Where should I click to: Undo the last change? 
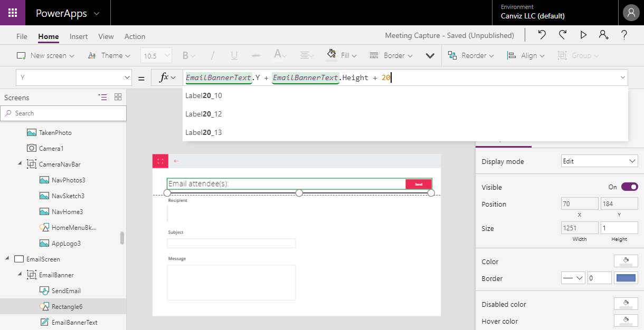coord(542,35)
